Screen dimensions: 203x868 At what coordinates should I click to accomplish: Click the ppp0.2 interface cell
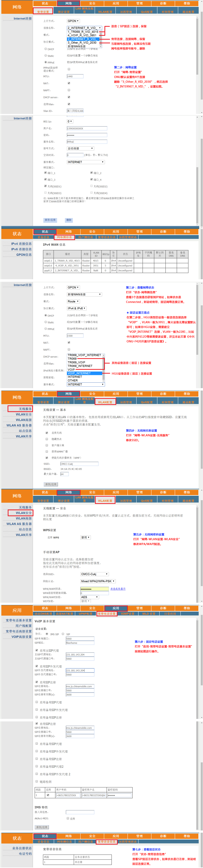48,271
